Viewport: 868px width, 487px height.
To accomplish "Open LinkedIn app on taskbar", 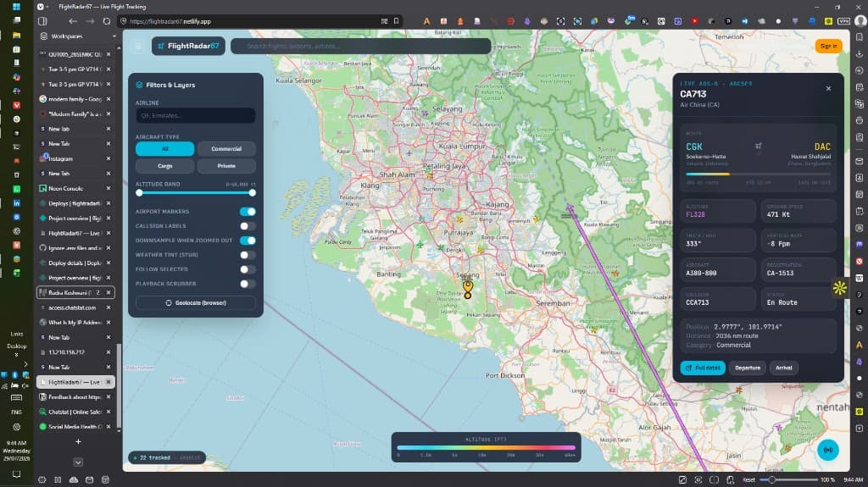I will click(x=16, y=203).
